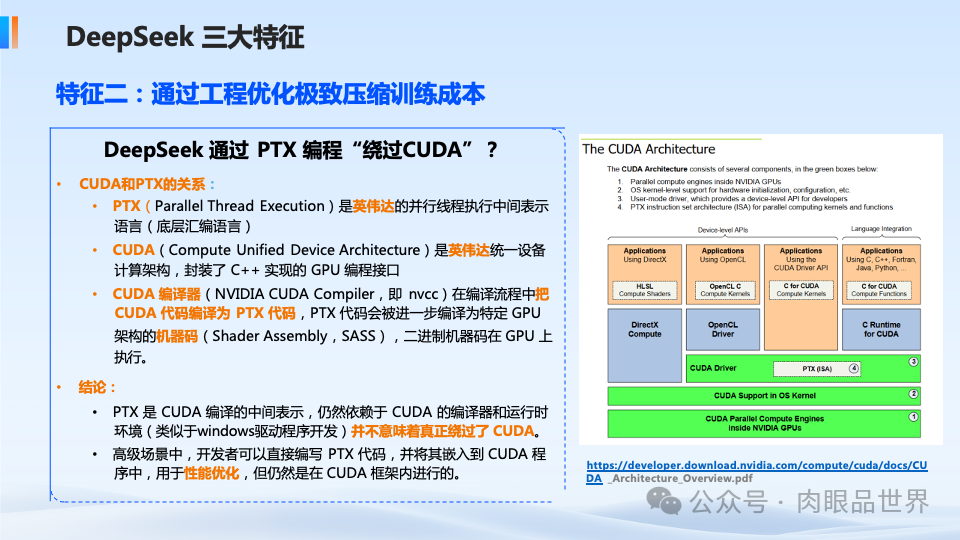The height and width of the screenshot is (540, 960).
Task: Click the "PTX (ISA)" box
Action: [817, 369]
